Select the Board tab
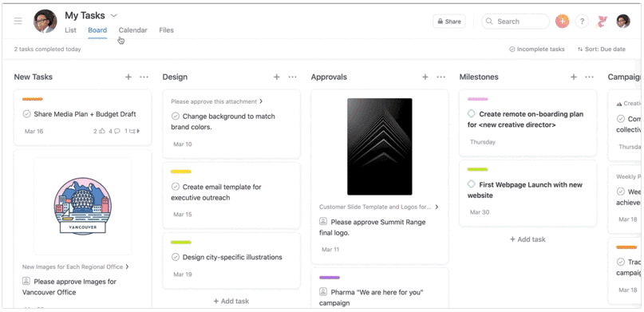 tap(97, 30)
